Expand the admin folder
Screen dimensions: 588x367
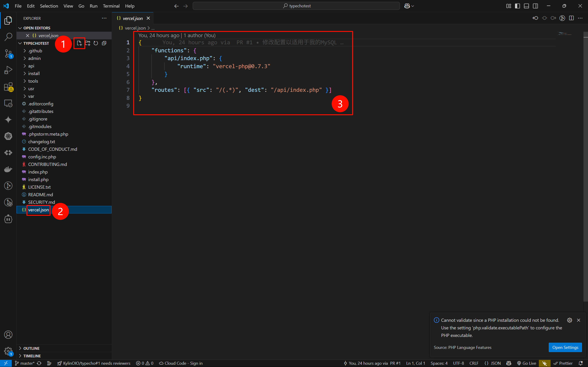[x=34, y=58]
